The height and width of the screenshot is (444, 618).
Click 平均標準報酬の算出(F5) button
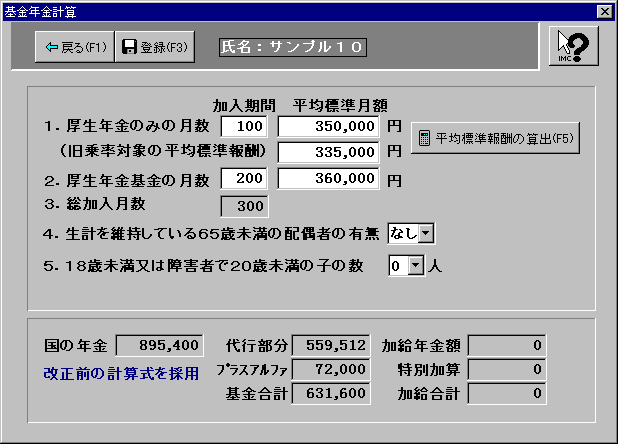coord(495,138)
